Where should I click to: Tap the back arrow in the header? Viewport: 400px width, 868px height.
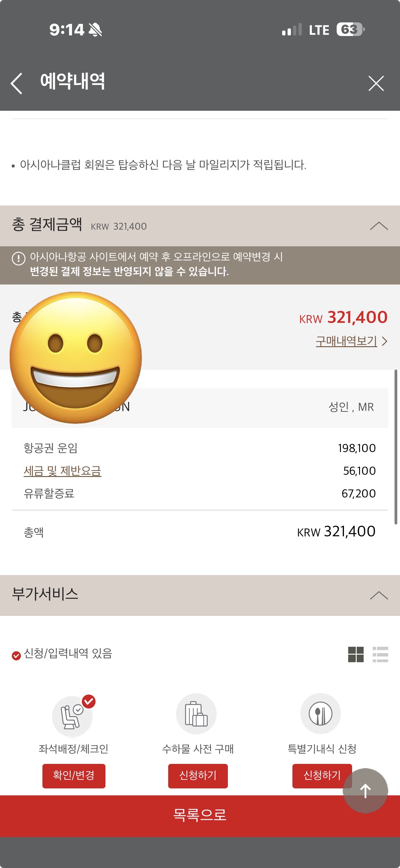17,83
